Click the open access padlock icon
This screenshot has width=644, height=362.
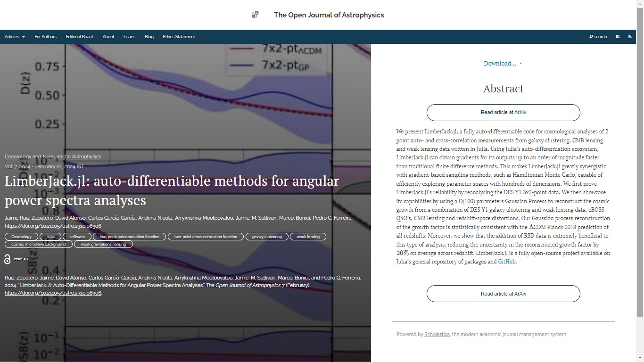(7, 259)
